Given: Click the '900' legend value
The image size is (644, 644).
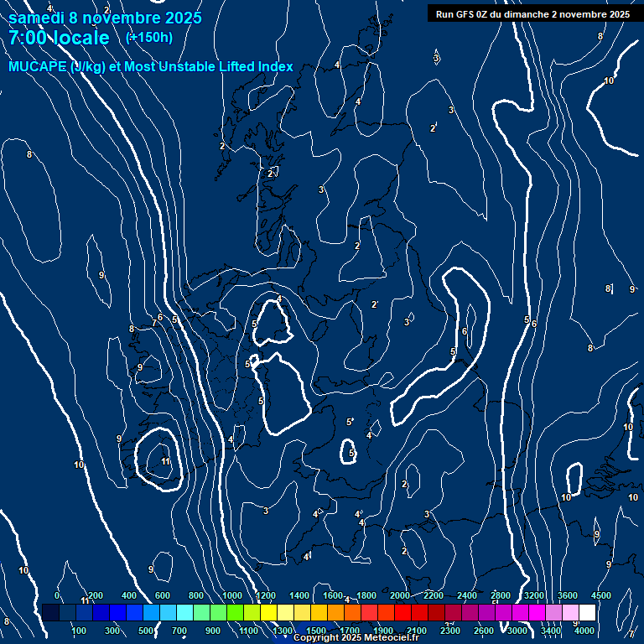Looking at the screenshot, I should click(213, 631).
